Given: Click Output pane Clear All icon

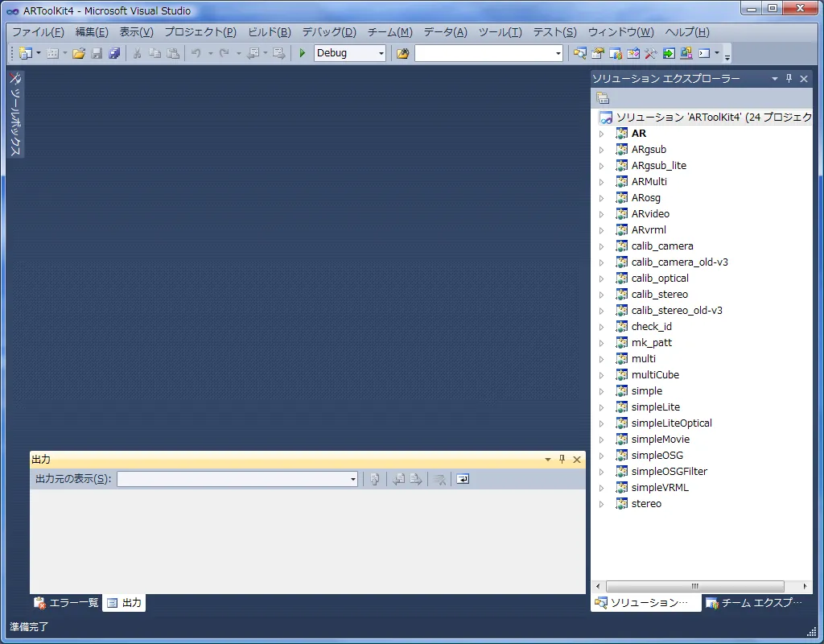Looking at the screenshot, I should tap(440, 479).
